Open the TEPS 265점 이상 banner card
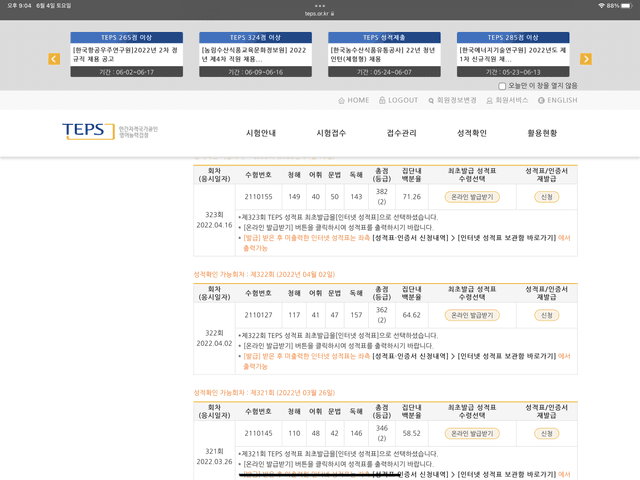Image resolution: width=640 pixels, height=480 pixels. pos(127,54)
